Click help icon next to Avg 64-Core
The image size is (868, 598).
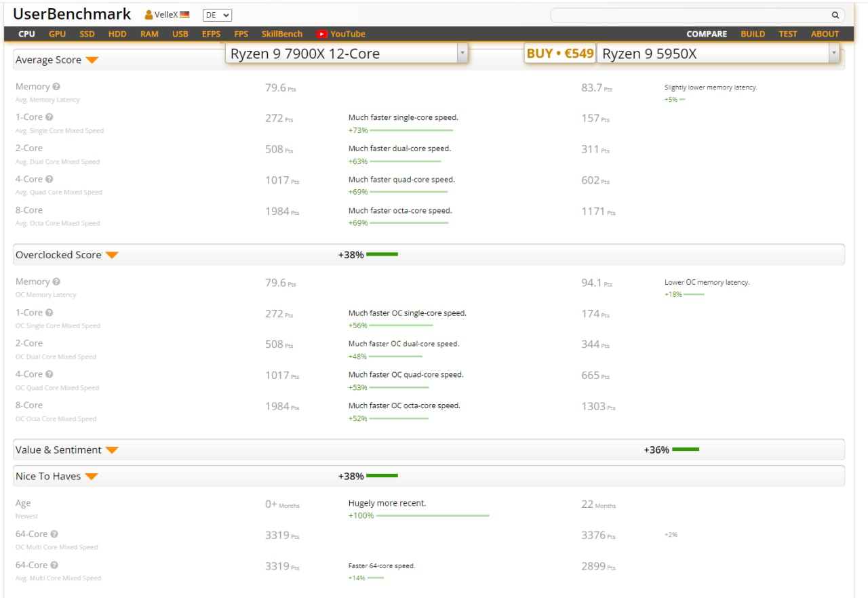(x=54, y=565)
